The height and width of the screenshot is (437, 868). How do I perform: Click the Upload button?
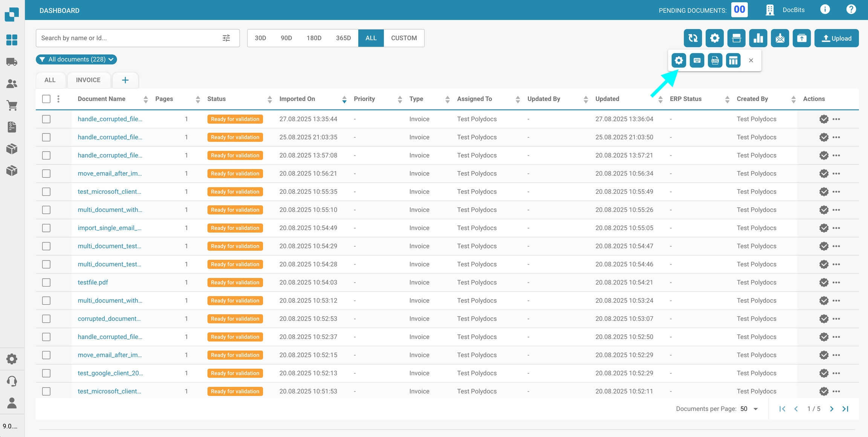click(x=836, y=38)
